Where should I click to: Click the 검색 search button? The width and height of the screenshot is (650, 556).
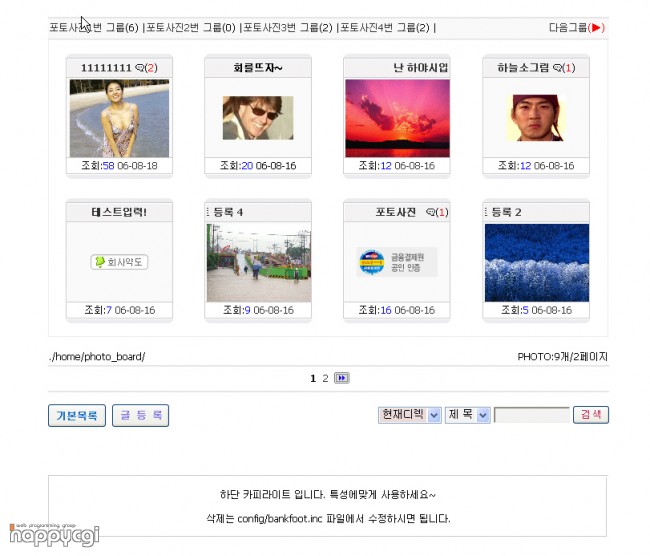point(591,415)
